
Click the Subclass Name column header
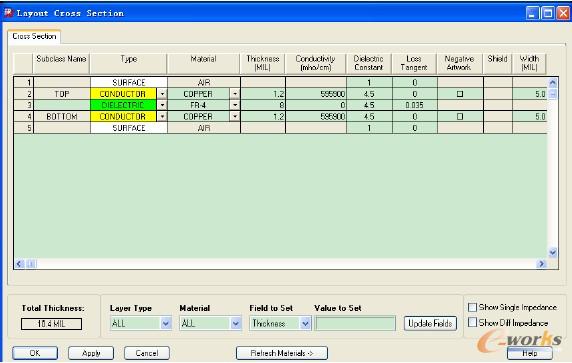point(61,63)
